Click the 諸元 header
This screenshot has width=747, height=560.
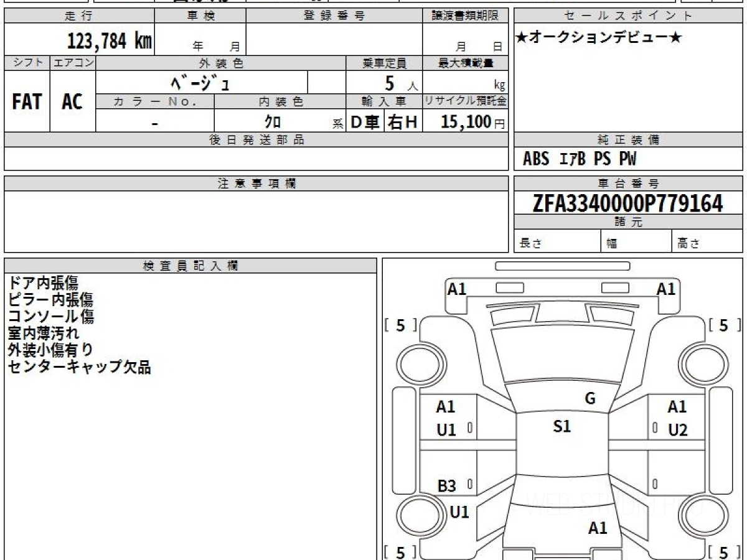[x=628, y=222]
